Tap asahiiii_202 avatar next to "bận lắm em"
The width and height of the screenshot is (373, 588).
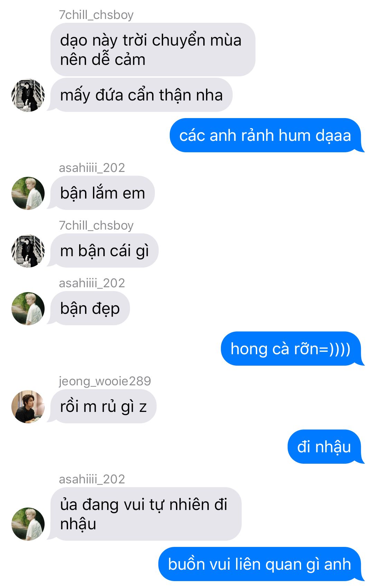click(28, 193)
